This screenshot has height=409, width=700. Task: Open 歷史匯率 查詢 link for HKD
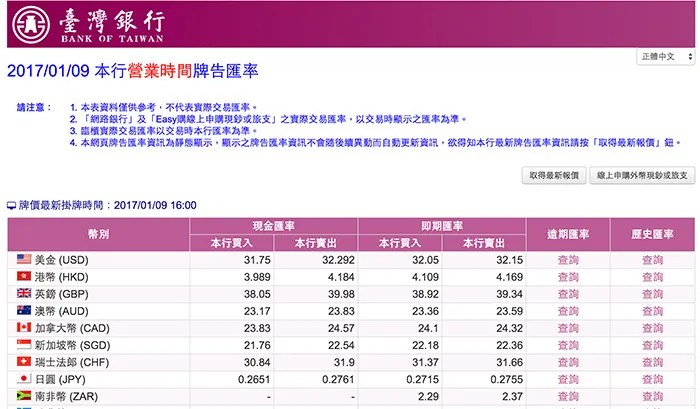652,277
